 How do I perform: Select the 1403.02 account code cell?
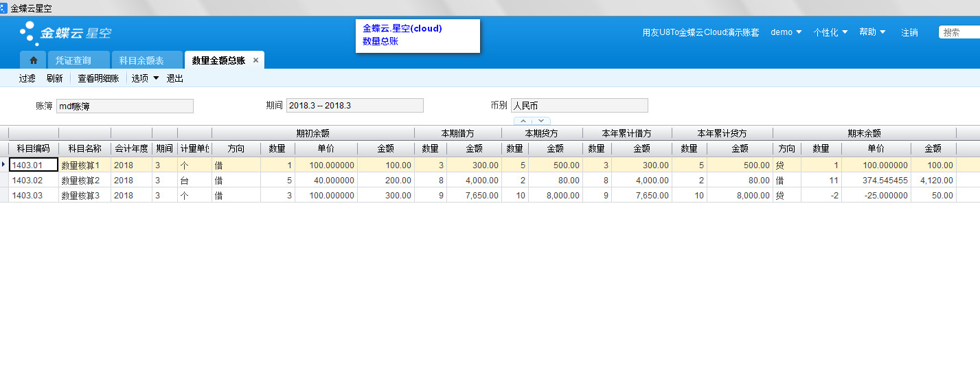33,180
